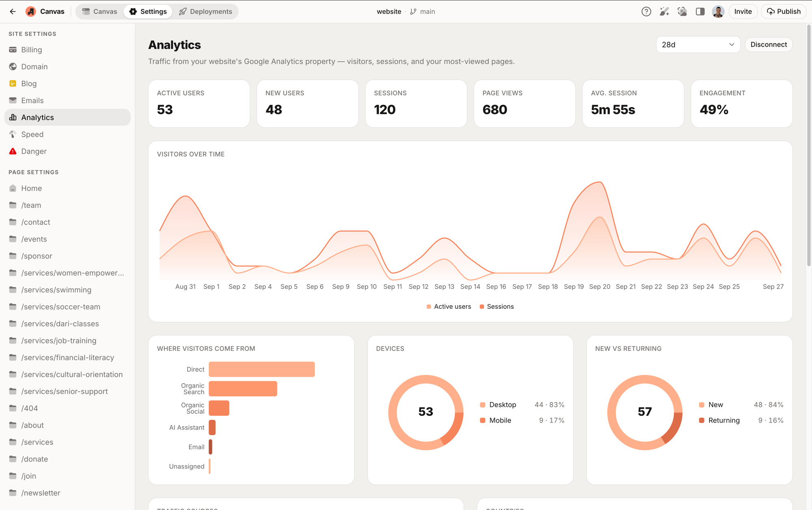Open the help question mark icon
812x510 pixels.
(646, 11)
